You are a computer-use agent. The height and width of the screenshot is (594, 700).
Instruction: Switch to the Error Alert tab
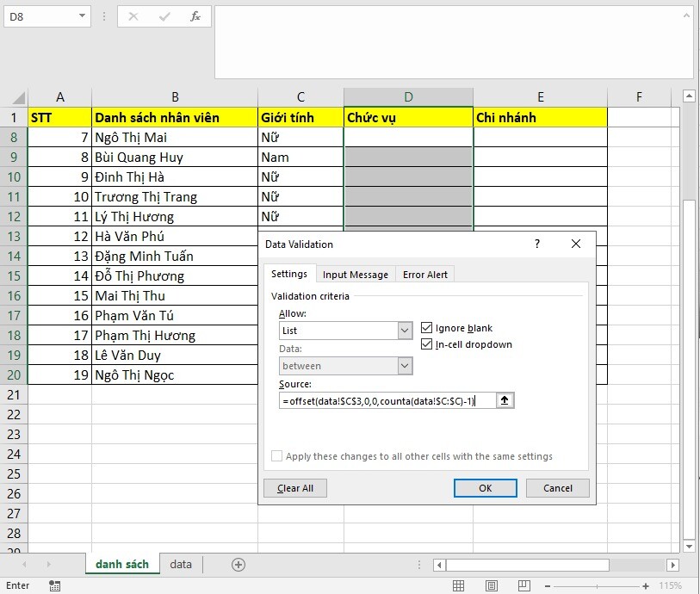tap(424, 275)
